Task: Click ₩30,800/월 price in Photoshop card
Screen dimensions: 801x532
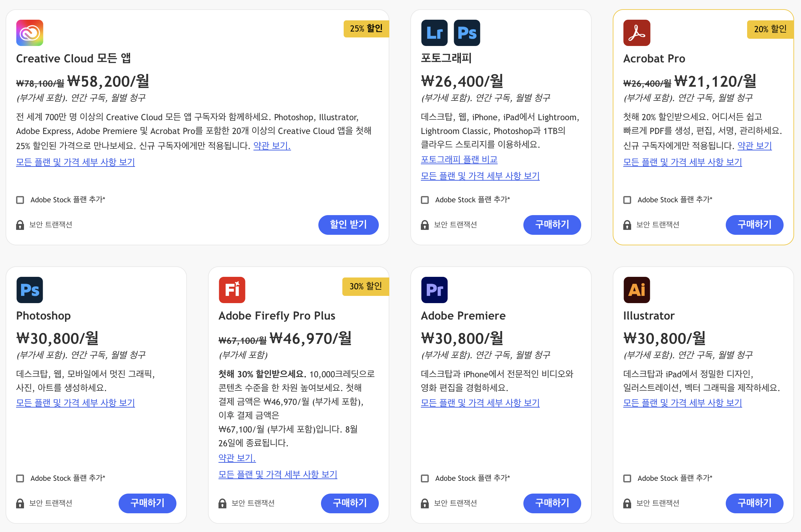Action: (57, 338)
